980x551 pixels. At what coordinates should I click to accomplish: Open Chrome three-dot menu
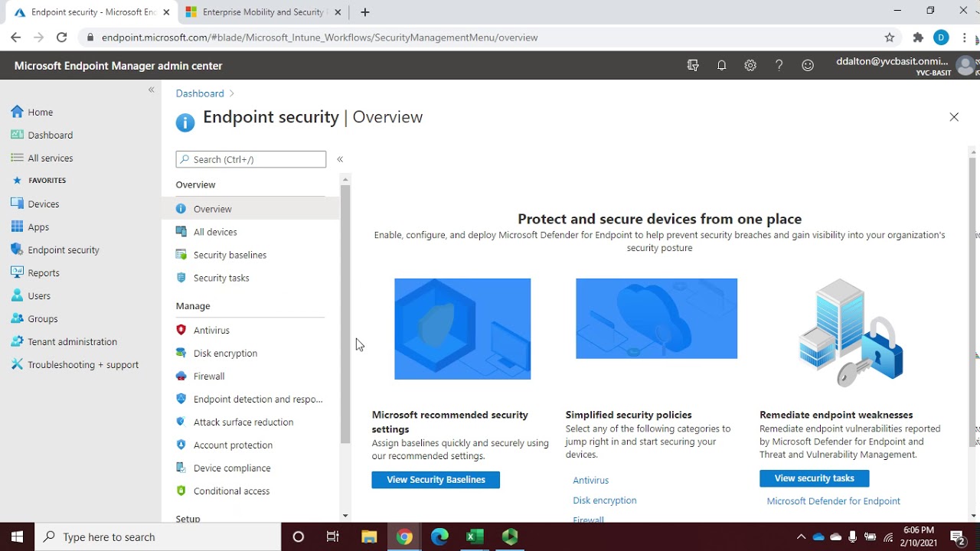965,37
